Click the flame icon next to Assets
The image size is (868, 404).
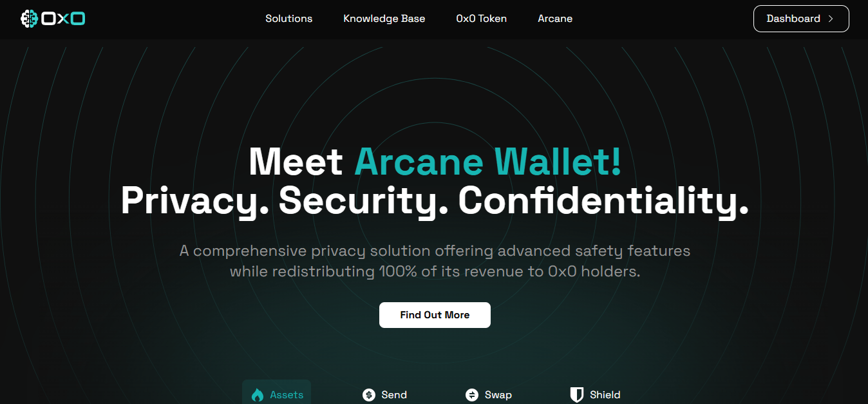tap(258, 395)
